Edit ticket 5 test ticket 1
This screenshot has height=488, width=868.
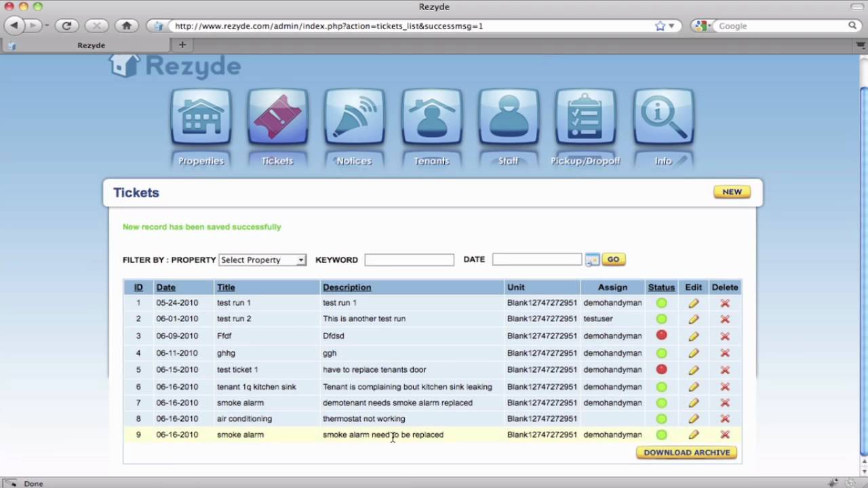click(693, 370)
